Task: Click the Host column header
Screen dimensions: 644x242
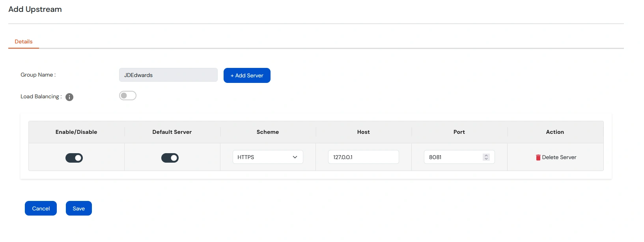Action: click(364, 132)
